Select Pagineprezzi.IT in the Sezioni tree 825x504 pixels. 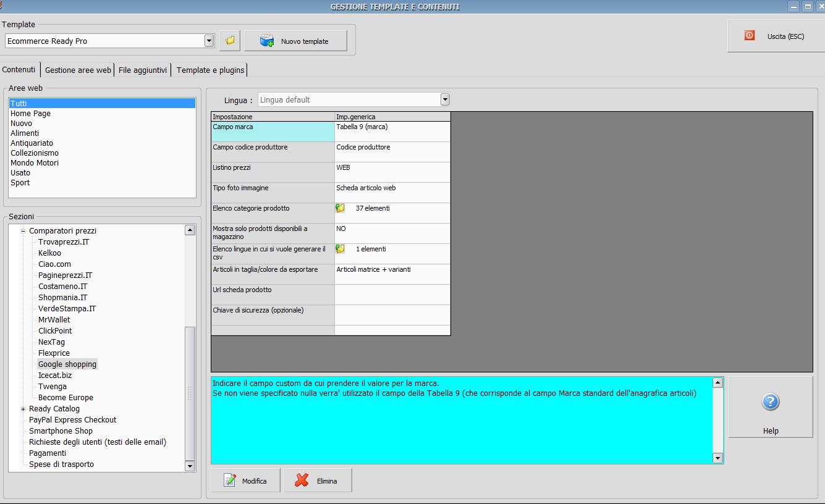pyautogui.click(x=66, y=275)
